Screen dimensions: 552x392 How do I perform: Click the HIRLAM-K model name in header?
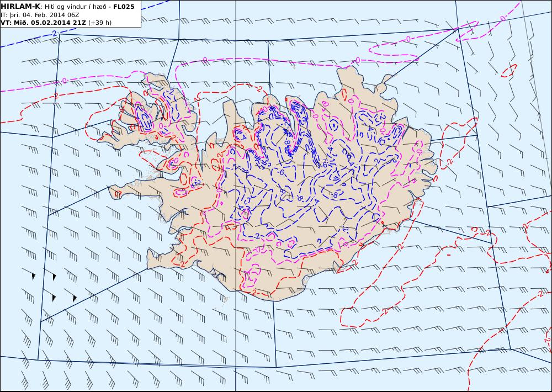[x=20, y=7]
